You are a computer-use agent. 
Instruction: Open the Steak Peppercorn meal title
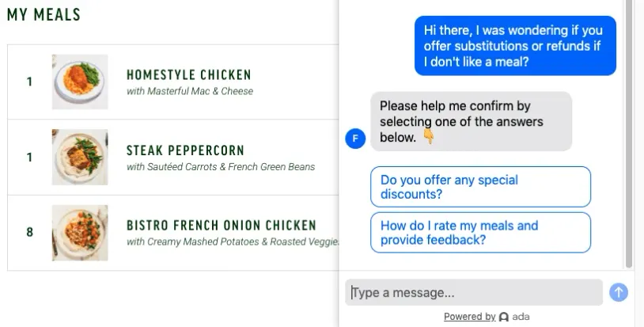click(x=185, y=150)
